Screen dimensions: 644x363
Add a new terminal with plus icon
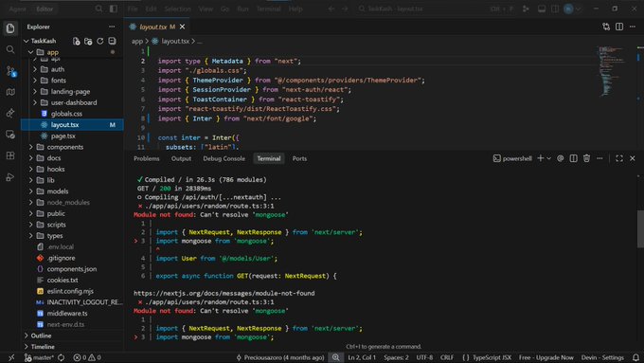pyautogui.click(x=541, y=158)
